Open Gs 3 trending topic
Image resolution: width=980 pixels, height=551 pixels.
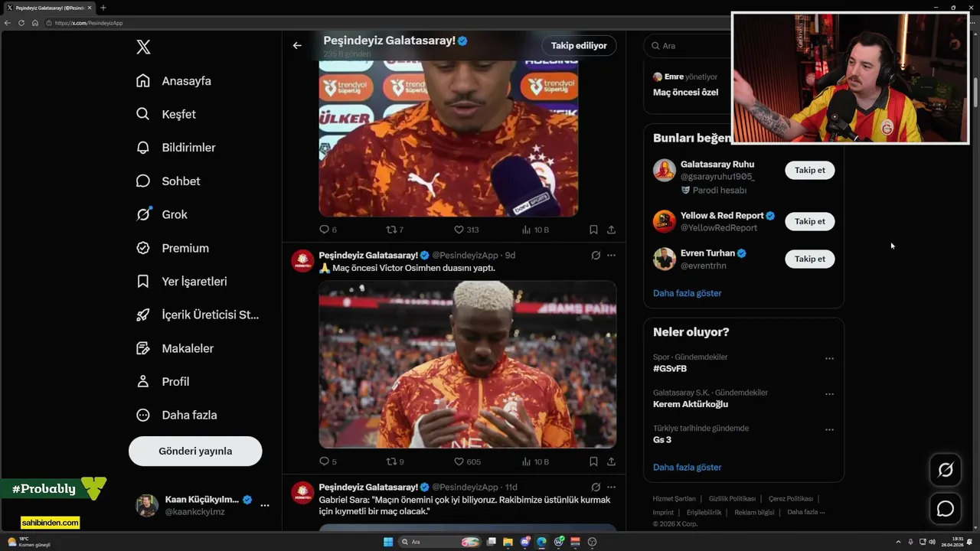click(x=662, y=440)
